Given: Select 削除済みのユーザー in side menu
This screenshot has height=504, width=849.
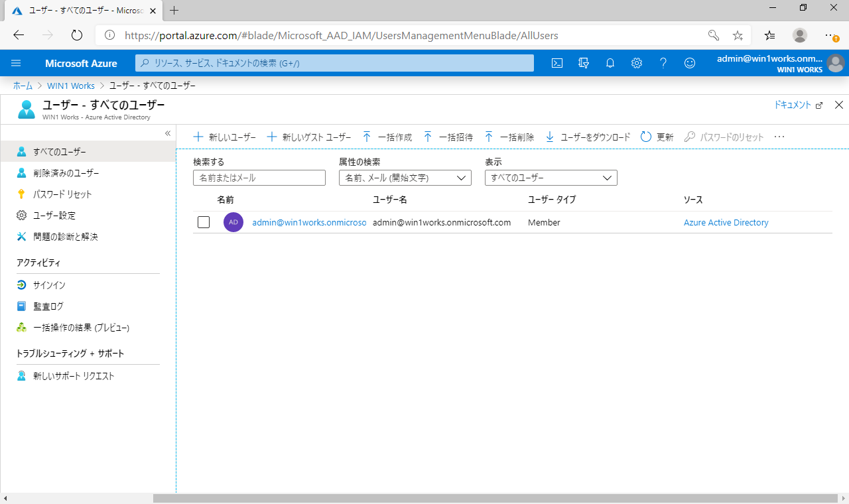Looking at the screenshot, I should [88, 173].
